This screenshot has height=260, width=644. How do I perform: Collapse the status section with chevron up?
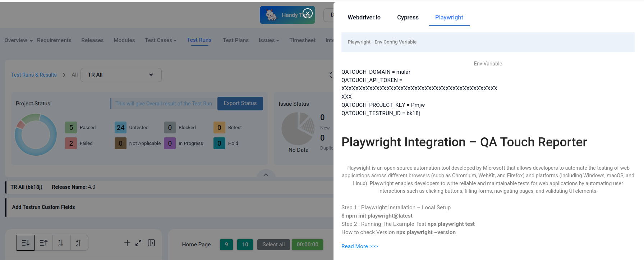266,175
